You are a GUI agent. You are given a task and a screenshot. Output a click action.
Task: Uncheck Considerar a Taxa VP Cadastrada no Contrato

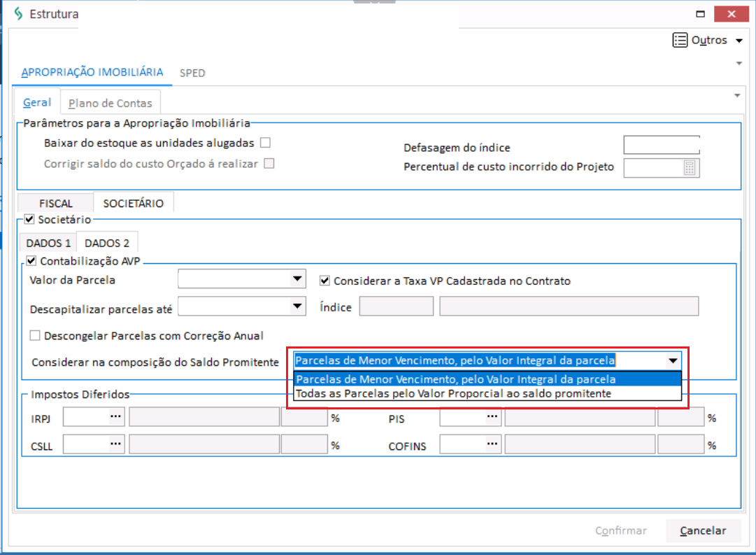tap(324, 281)
